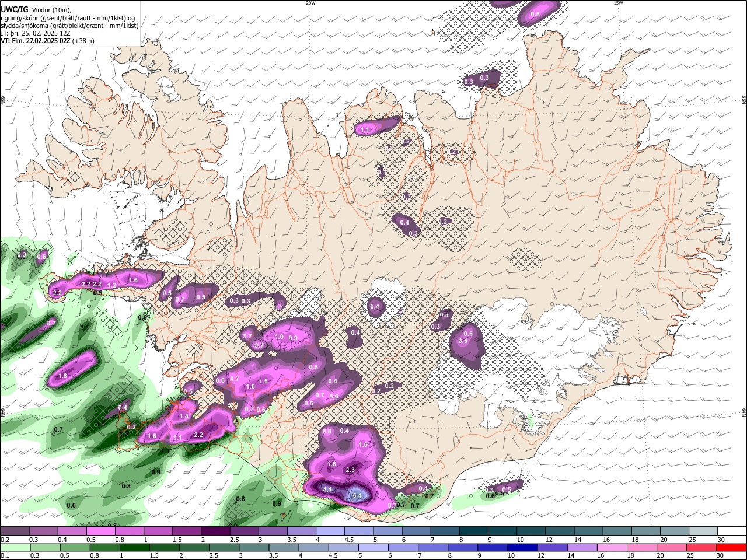Viewport: 747px width, 560px height.
Task: Select bright pink swatch labeled 0.5 on upper scale
Action: [x=100, y=531]
